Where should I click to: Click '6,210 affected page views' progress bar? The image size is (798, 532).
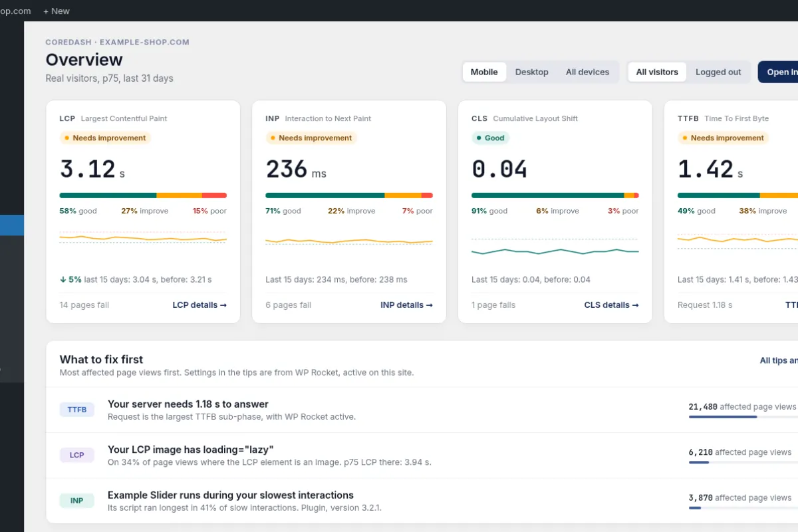coord(743,462)
